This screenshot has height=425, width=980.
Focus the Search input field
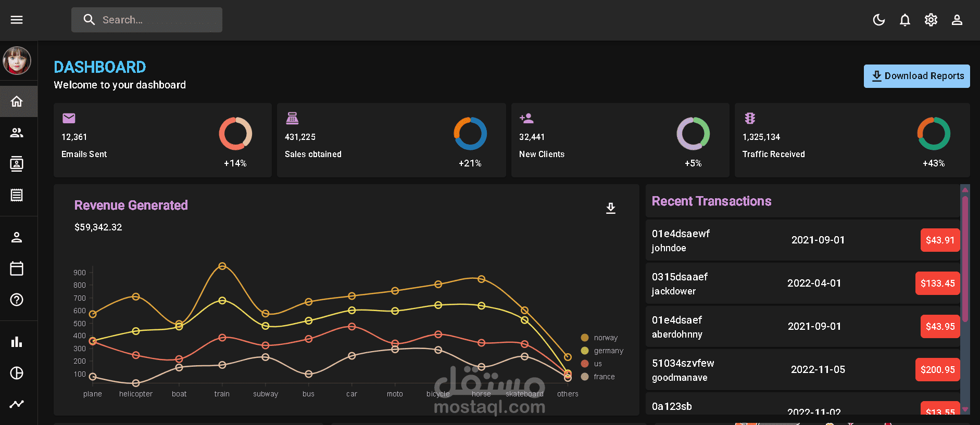click(147, 20)
